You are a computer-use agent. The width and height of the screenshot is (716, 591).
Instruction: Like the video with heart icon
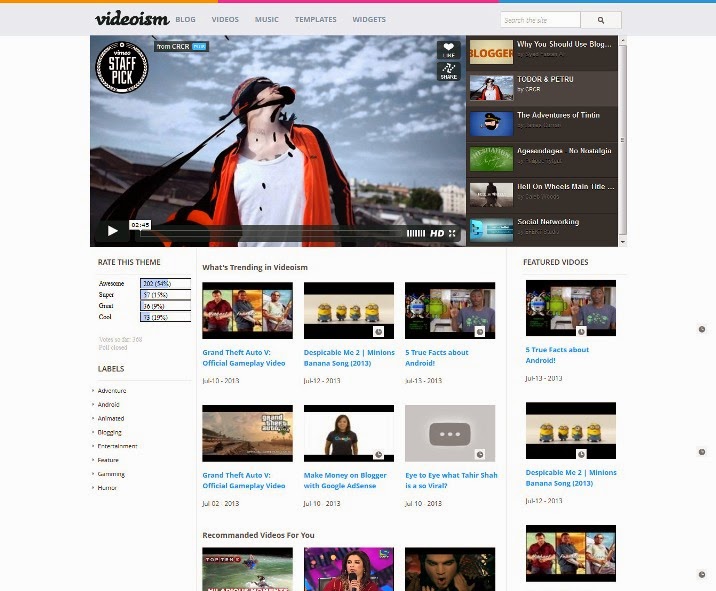click(x=448, y=50)
